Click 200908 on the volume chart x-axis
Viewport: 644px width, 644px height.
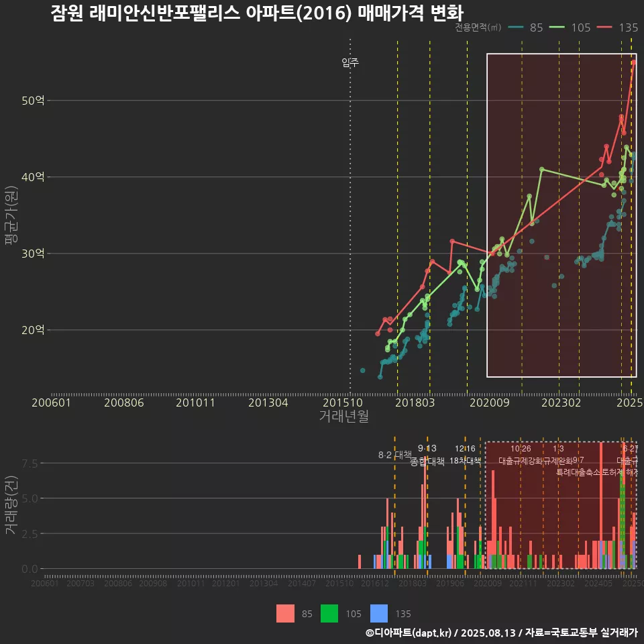point(153,583)
